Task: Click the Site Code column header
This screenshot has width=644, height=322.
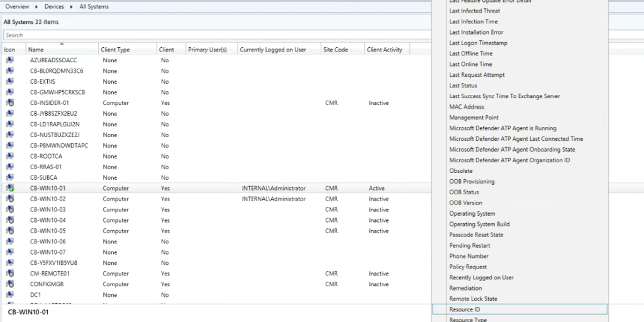Action: click(x=335, y=50)
